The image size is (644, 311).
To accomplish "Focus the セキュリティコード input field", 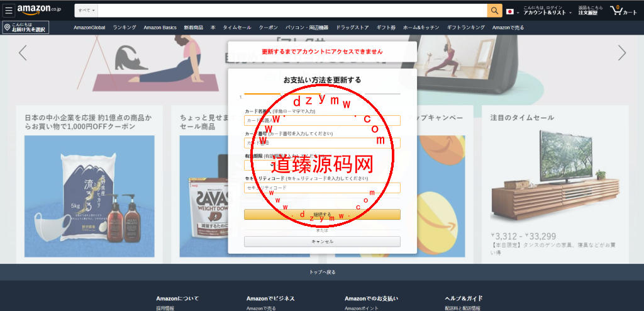I will tap(322, 188).
